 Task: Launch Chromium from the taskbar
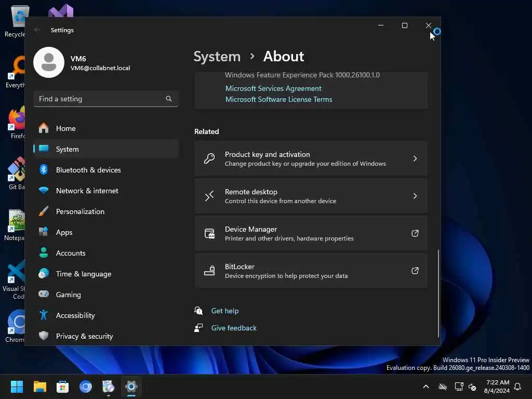pos(86,387)
